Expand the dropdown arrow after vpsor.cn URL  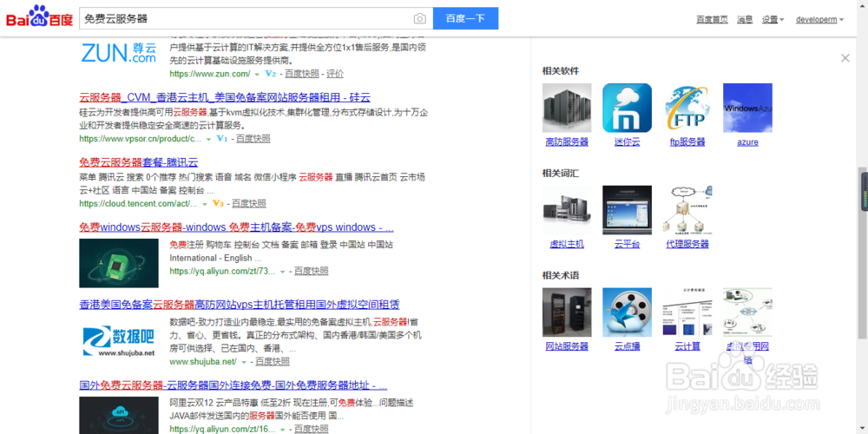coord(208,140)
